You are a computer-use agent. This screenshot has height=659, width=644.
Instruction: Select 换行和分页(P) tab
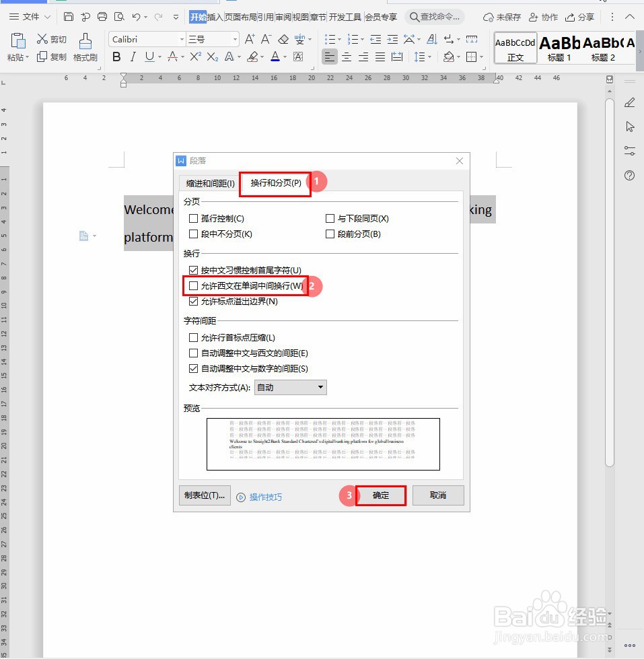pos(276,183)
